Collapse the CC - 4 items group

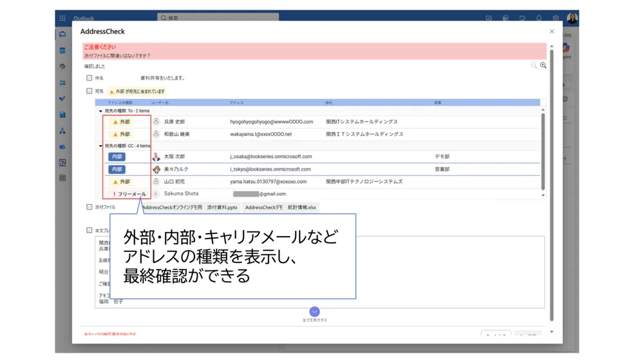(x=100, y=146)
